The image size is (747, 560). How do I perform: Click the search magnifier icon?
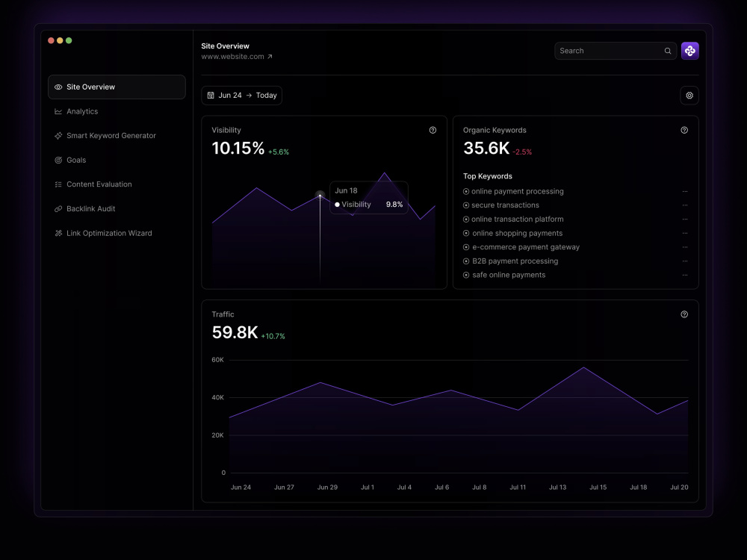click(x=668, y=51)
